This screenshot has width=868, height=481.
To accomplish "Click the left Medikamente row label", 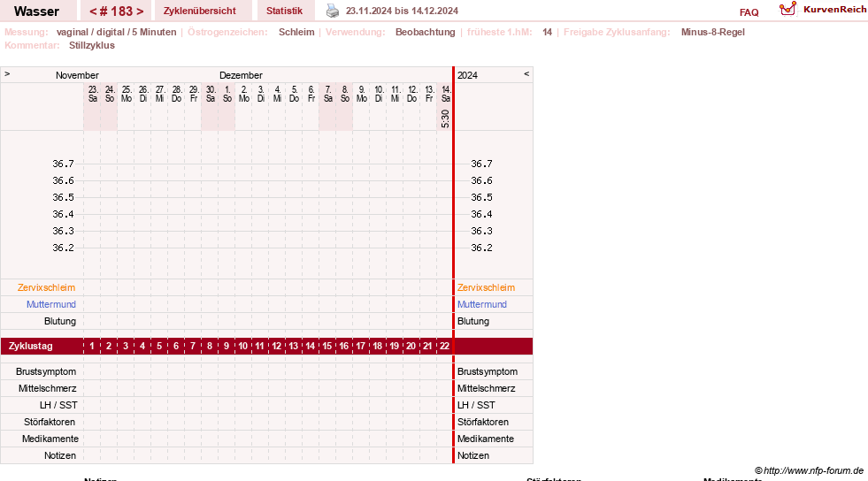I will (x=50, y=439).
